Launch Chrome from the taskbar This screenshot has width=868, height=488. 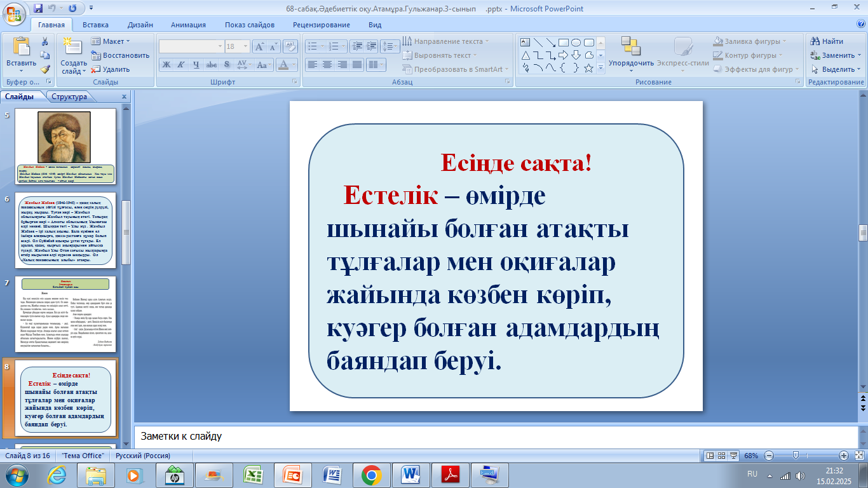click(371, 475)
